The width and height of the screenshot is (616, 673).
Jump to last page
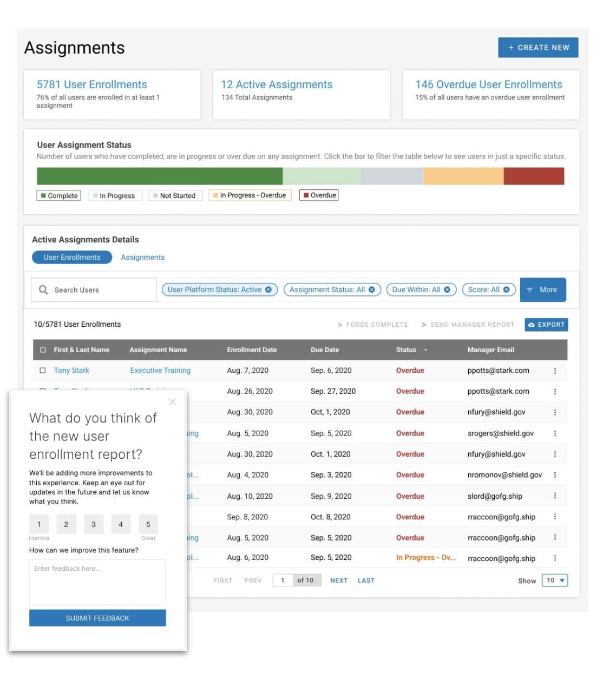(366, 580)
